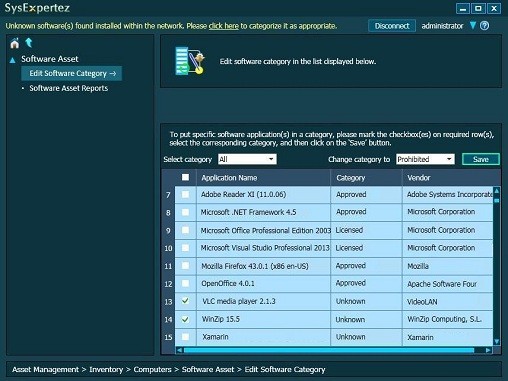This screenshot has width=508, height=381.
Task: Click the up-level arrow icon
Action: tap(29, 43)
